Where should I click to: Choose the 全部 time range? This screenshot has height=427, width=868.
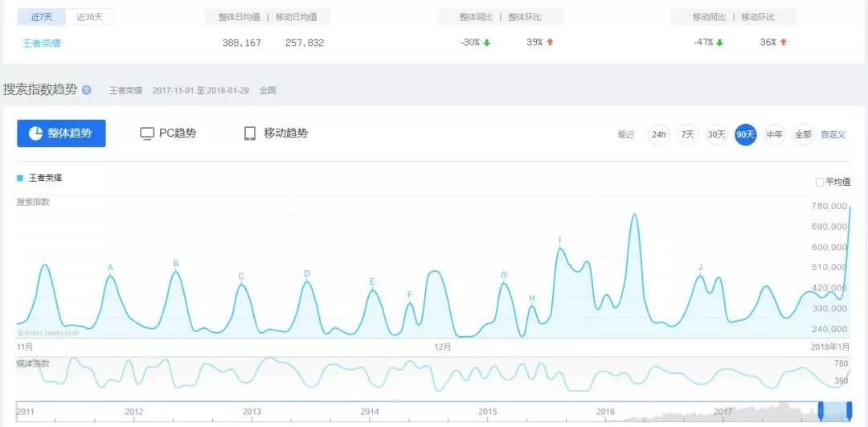coord(802,134)
